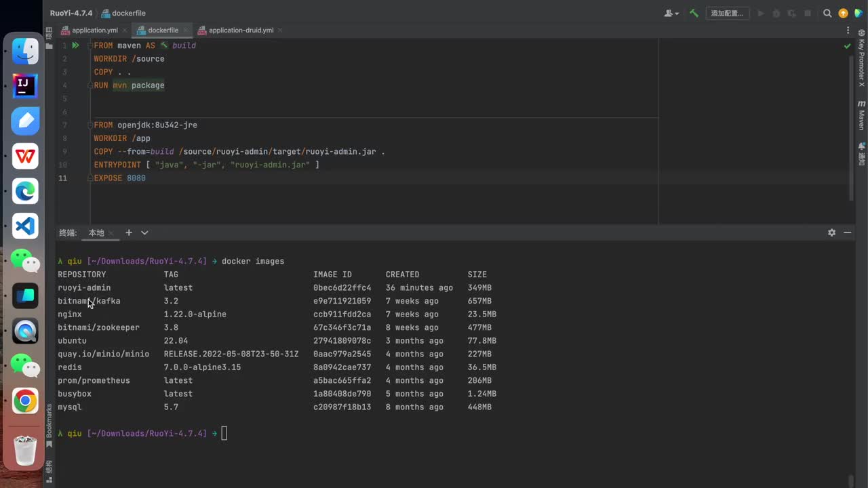Click the green Build hammer icon
The height and width of the screenshot is (488, 868).
[694, 13]
